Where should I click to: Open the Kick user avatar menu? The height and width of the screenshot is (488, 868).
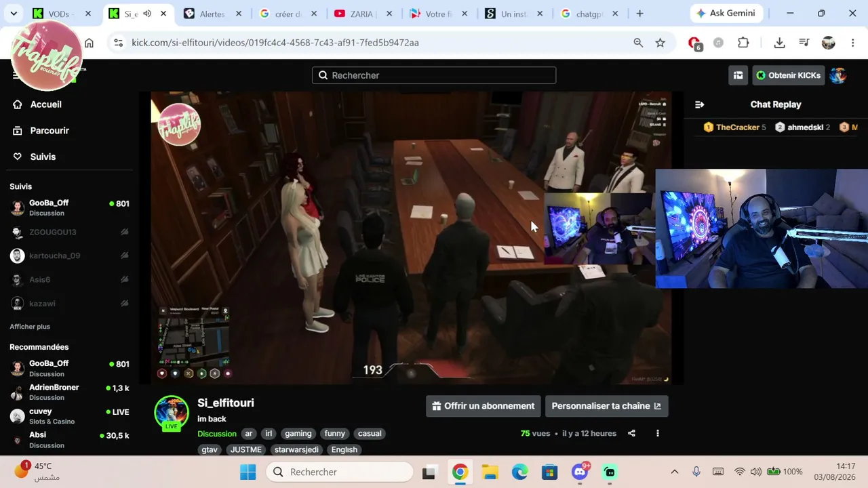(838, 75)
